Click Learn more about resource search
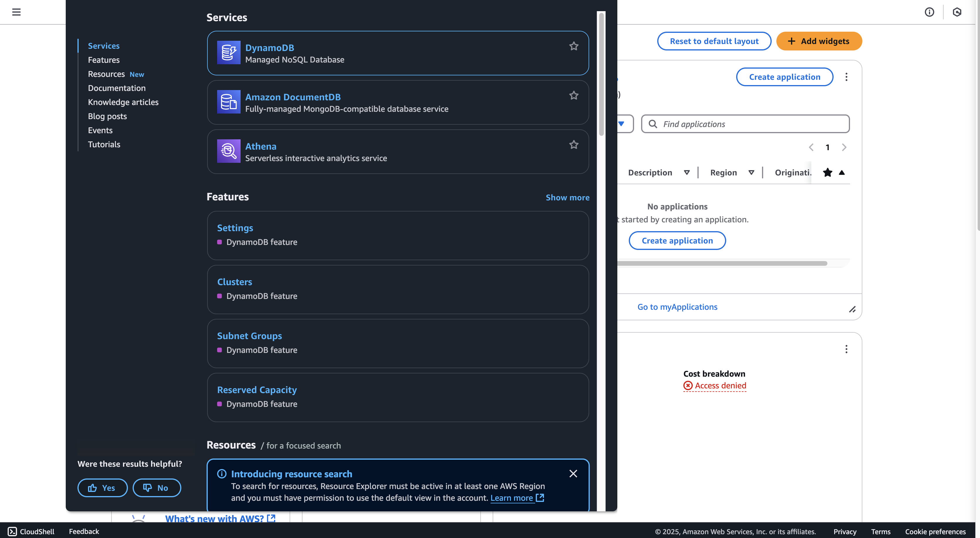Screen dimensions: 980x538 point(517,498)
